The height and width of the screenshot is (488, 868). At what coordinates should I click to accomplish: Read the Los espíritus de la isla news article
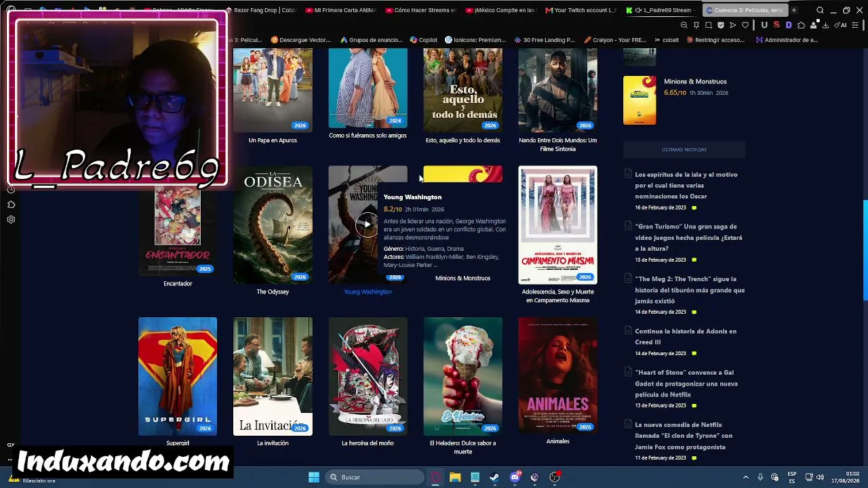coord(686,185)
